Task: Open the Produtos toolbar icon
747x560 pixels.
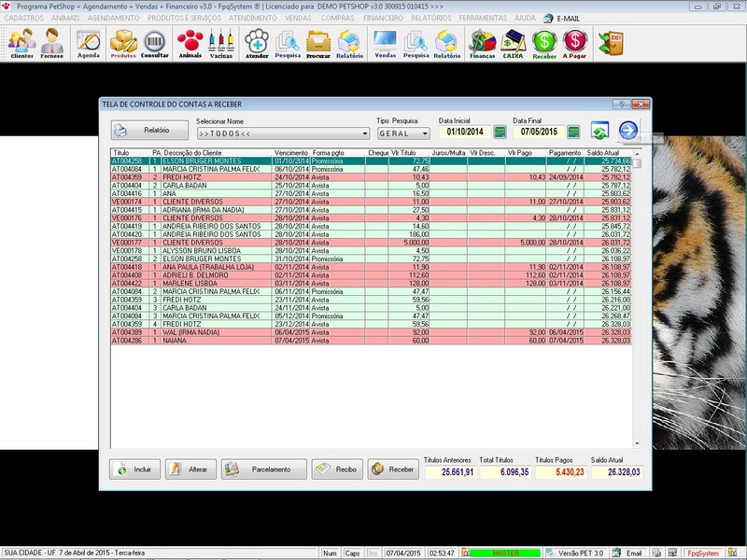Action: pos(123,43)
